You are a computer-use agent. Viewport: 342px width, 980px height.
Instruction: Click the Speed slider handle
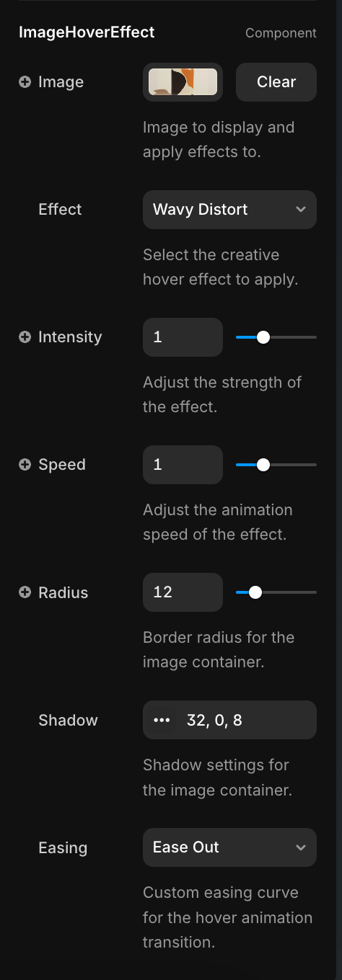263,465
